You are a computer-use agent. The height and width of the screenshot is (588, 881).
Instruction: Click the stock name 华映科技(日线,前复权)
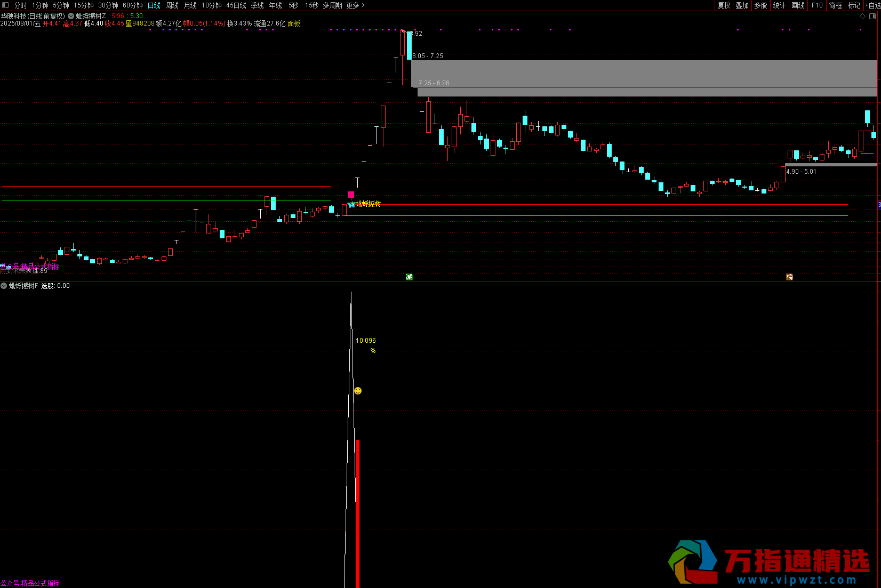[33, 16]
